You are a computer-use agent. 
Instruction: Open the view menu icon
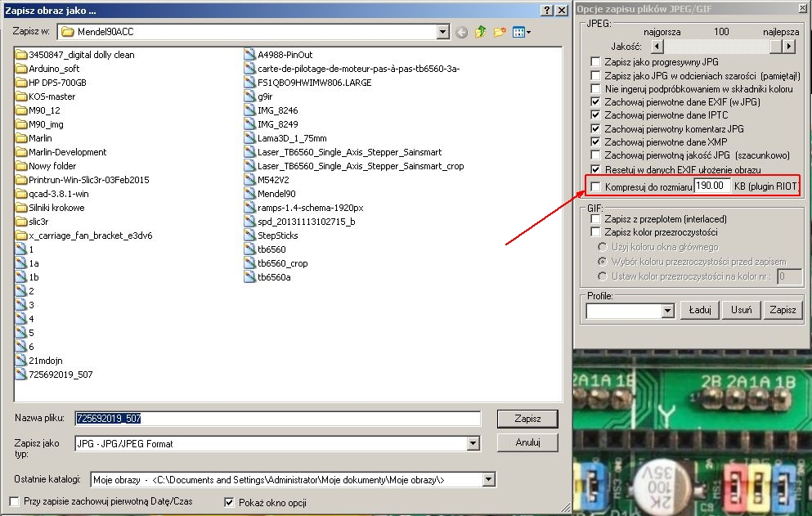[521, 32]
